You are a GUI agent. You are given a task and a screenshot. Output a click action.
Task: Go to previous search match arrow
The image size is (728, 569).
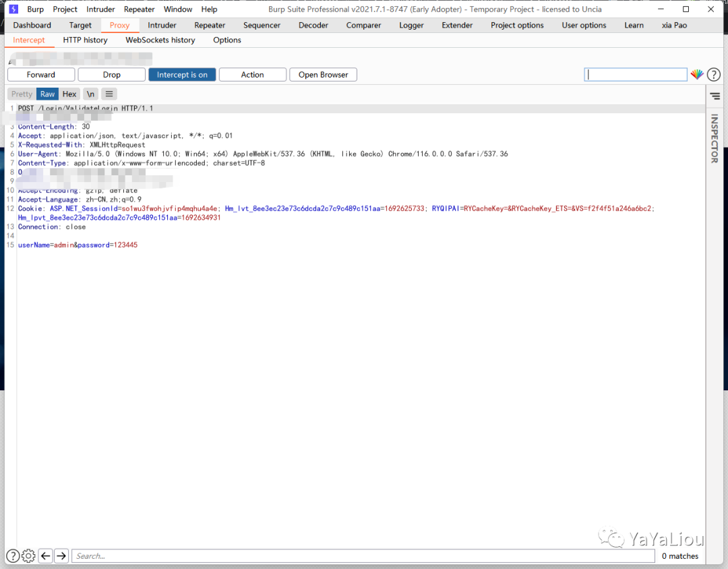46,556
